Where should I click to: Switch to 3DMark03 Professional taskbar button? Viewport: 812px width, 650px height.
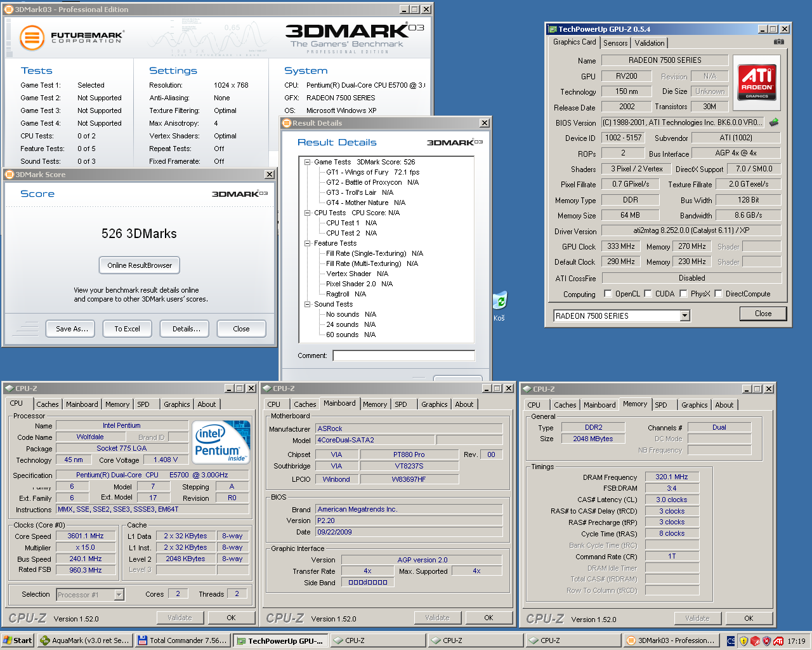pyautogui.click(x=672, y=640)
